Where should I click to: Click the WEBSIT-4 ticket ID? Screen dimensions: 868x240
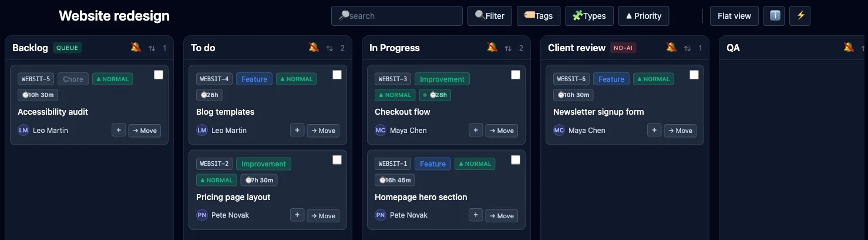coord(214,79)
